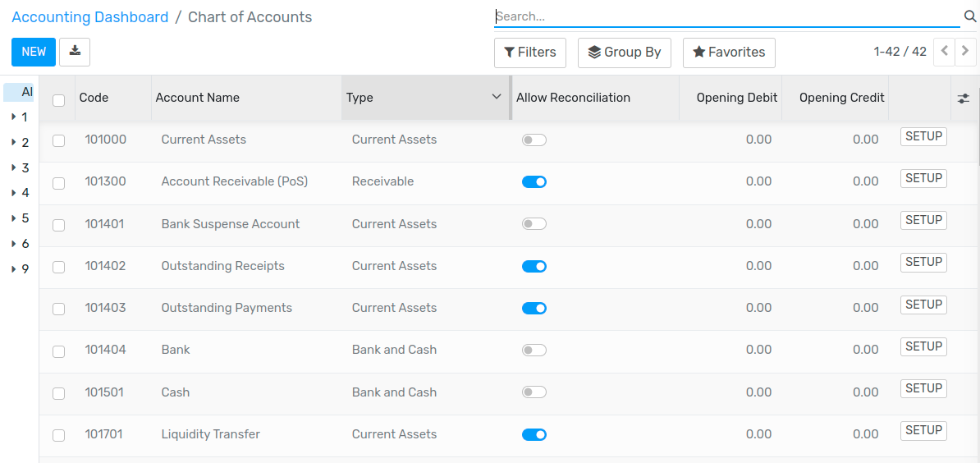This screenshot has width=980, height=463.
Task: Go back to Accounting Dashboard
Action: pyautogui.click(x=90, y=17)
